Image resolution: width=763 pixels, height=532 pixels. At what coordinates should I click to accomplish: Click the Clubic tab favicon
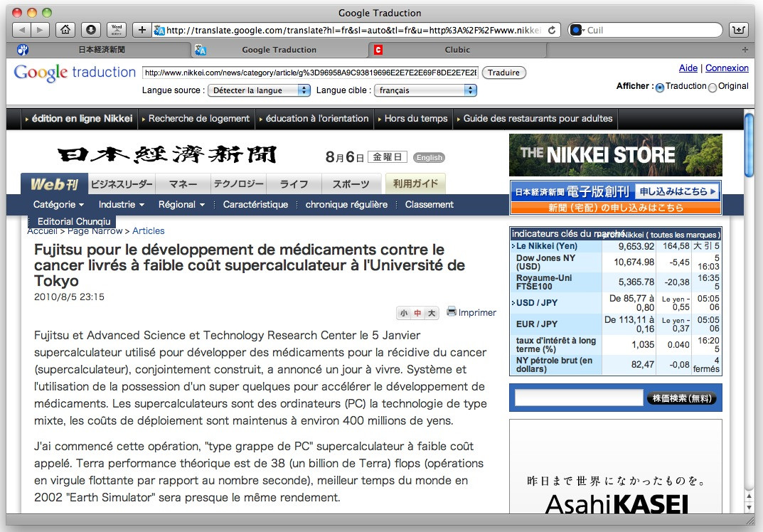click(x=378, y=50)
